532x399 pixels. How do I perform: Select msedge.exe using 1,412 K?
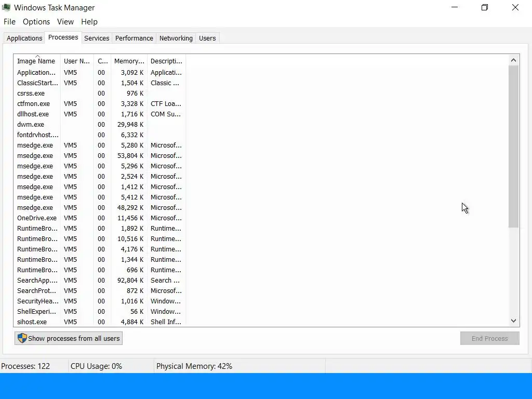(99, 187)
